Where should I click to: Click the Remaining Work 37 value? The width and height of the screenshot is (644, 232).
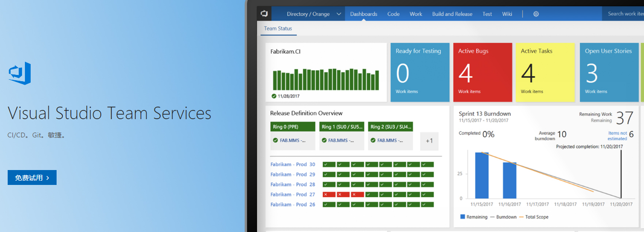tap(625, 118)
